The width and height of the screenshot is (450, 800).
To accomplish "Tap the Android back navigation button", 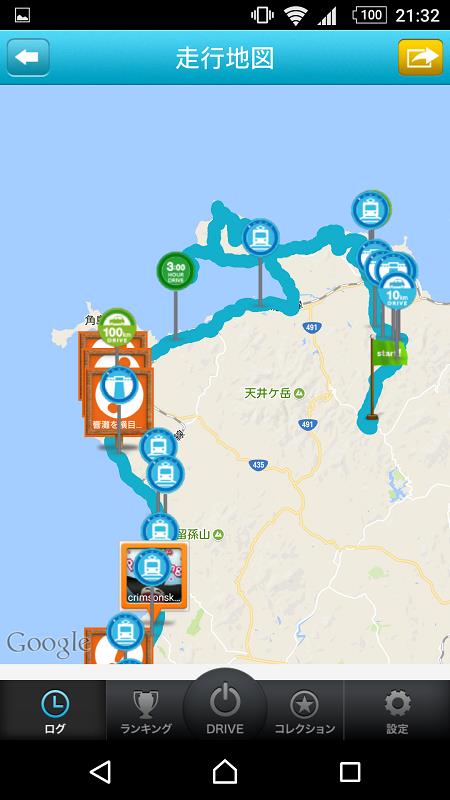I will (x=100, y=771).
